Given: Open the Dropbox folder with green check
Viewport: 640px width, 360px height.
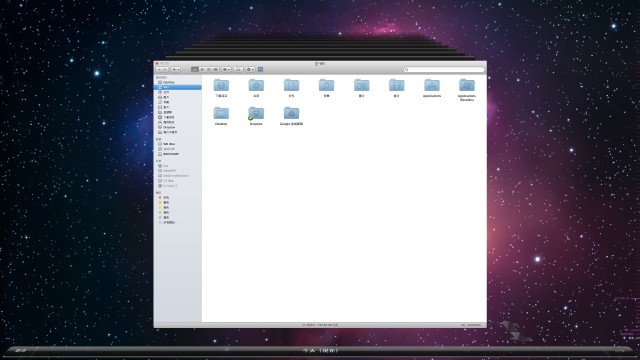Looking at the screenshot, I should (x=256, y=113).
